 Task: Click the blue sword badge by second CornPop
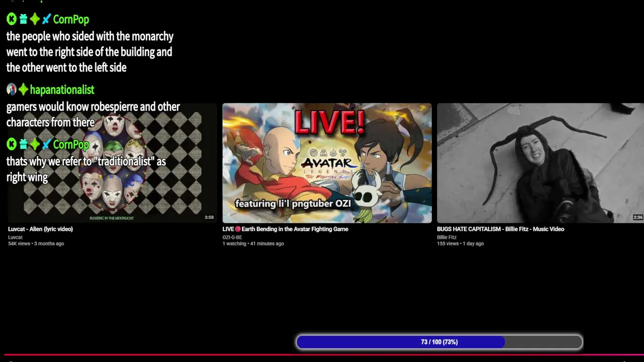pos(46,145)
